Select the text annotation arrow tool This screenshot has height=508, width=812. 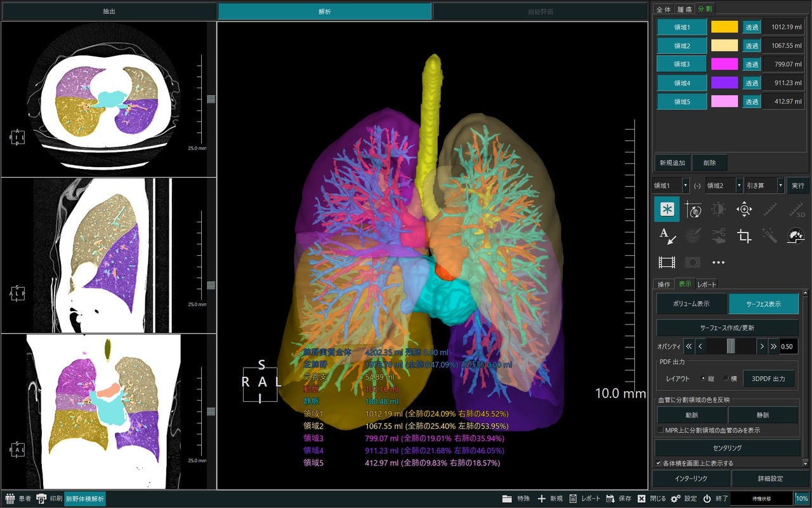click(667, 236)
